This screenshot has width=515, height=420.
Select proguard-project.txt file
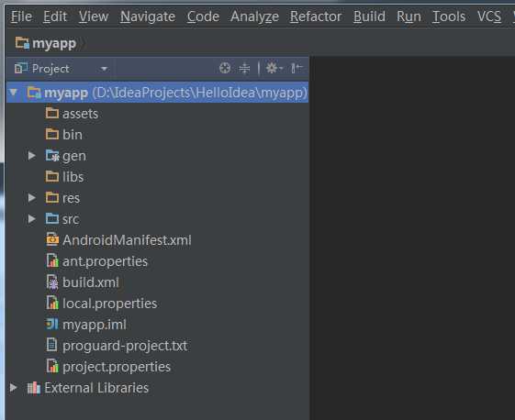[125, 346]
